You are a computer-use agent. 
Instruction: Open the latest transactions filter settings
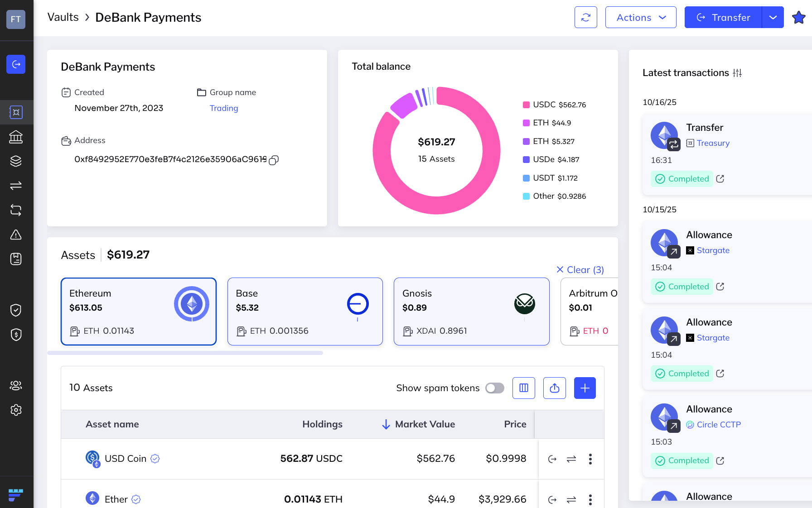click(x=737, y=73)
